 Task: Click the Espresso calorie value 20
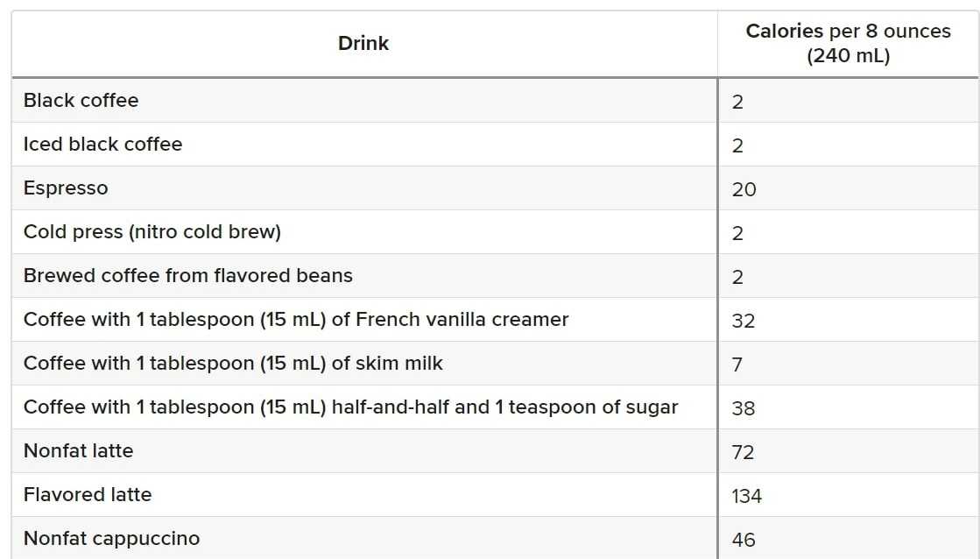pyautogui.click(x=744, y=189)
